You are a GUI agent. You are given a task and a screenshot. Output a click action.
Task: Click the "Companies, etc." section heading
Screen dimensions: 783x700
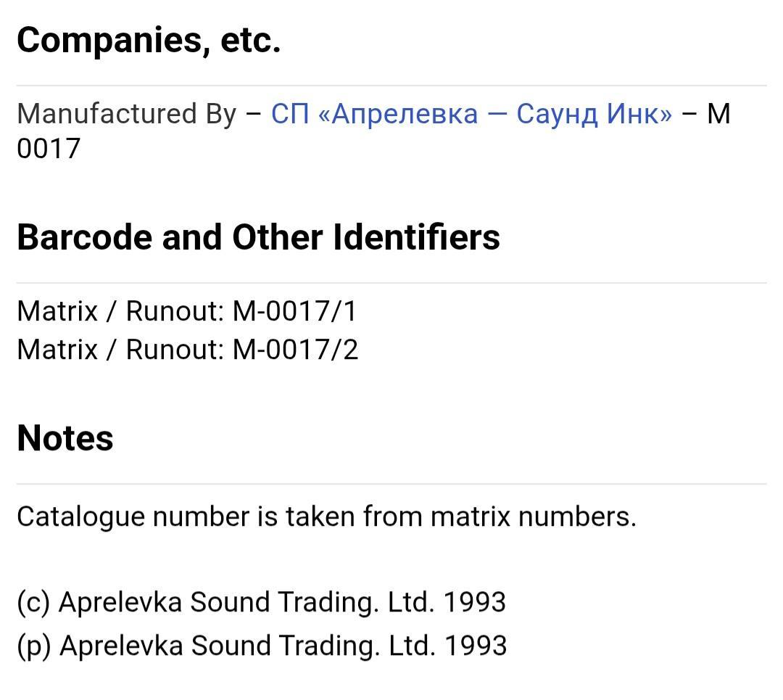click(x=149, y=39)
